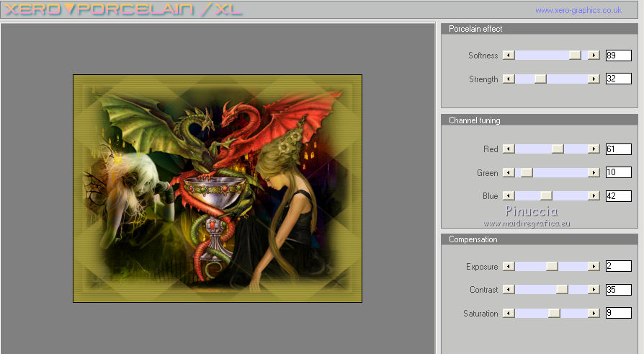644x354 pixels.
Task: Click the Blue label
Action: coord(490,196)
